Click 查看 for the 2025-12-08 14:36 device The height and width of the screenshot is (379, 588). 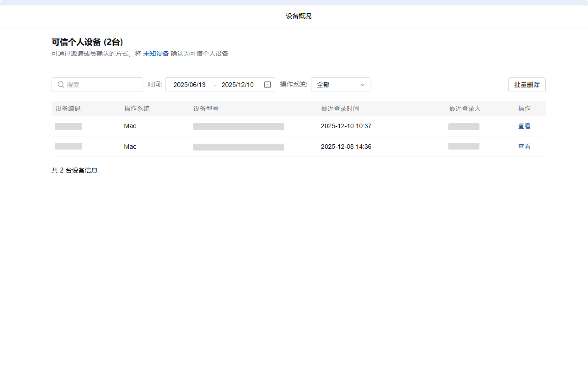click(524, 147)
